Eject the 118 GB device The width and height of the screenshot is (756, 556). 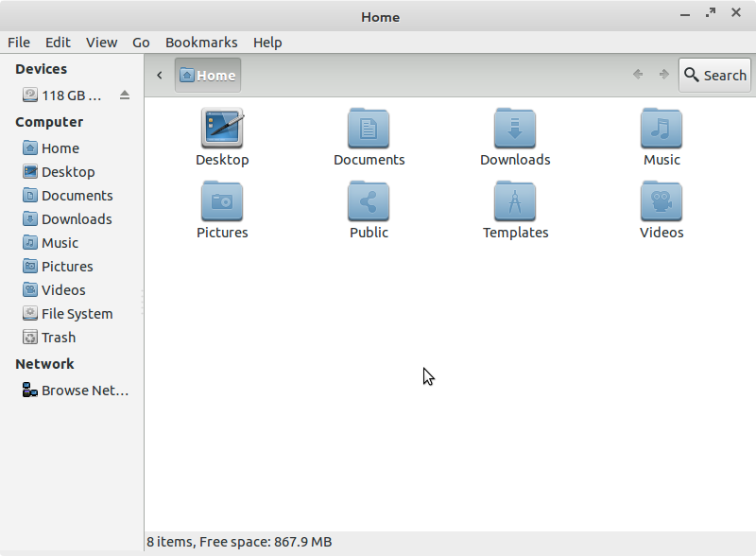pos(125,95)
